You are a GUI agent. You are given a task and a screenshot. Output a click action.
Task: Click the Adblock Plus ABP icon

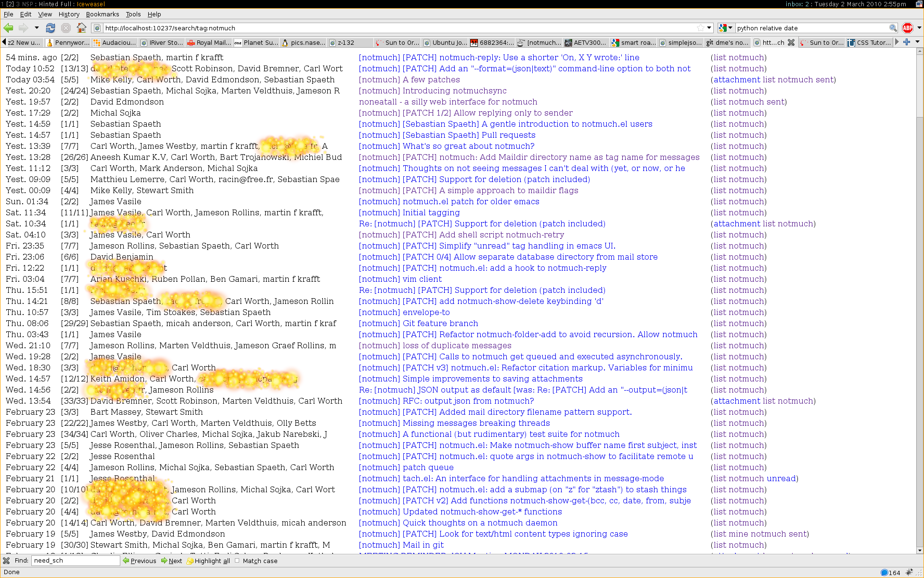[908, 28]
